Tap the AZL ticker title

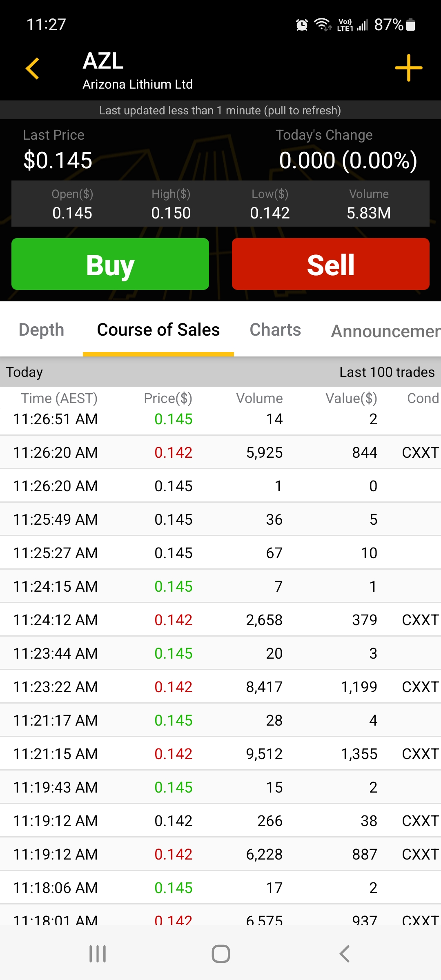103,61
